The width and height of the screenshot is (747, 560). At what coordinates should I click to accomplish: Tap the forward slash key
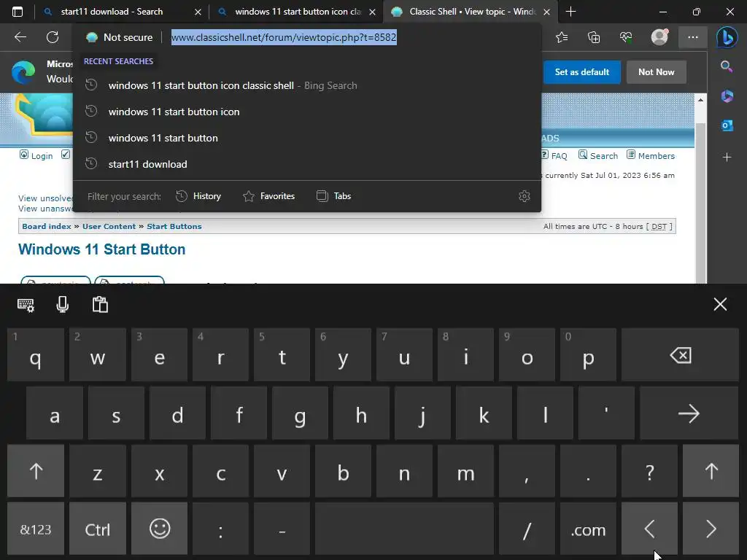tap(527, 529)
